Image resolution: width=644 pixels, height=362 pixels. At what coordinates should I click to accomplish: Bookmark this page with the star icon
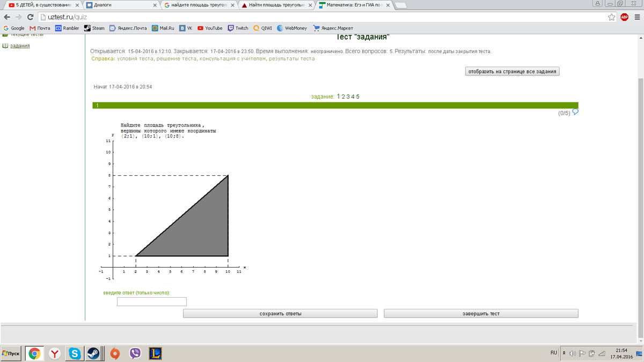[x=612, y=17]
